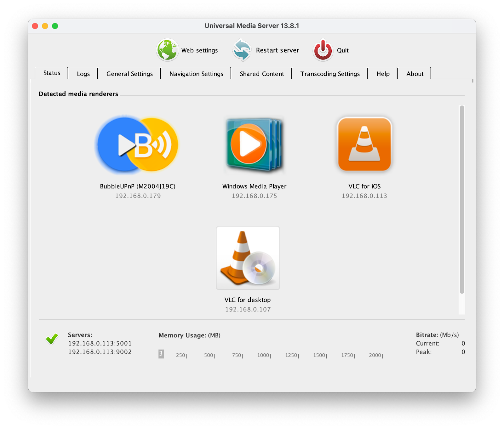
Task: Open the Navigation Settings tab
Action: [x=196, y=73]
